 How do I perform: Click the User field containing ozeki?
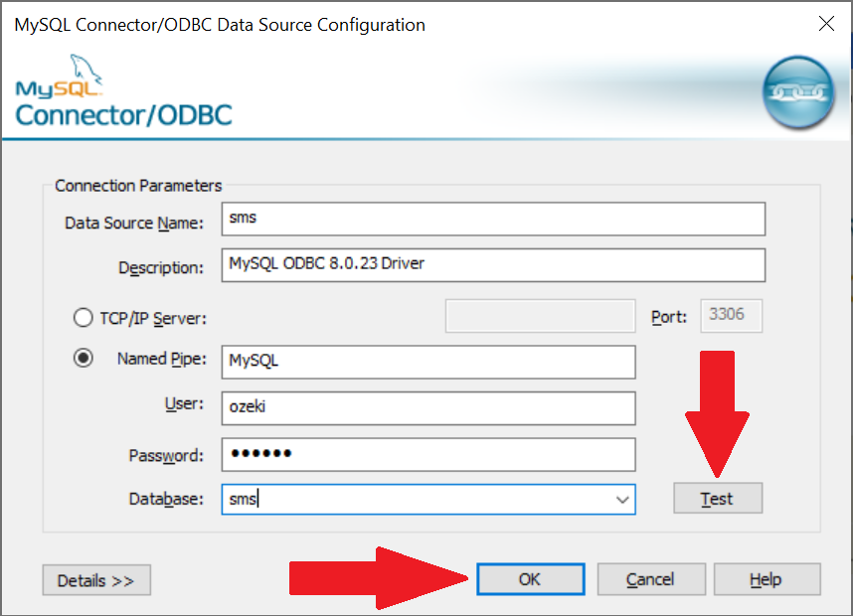coord(427,408)
